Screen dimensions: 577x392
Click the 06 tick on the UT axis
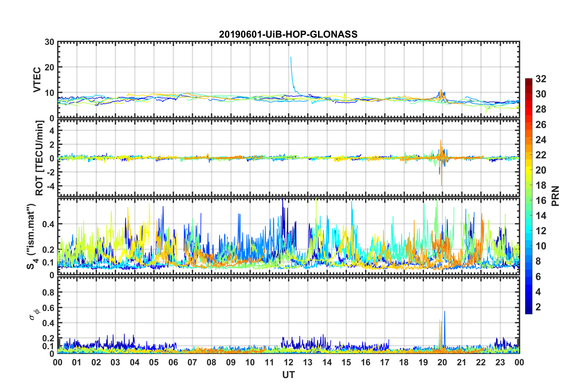173,362
